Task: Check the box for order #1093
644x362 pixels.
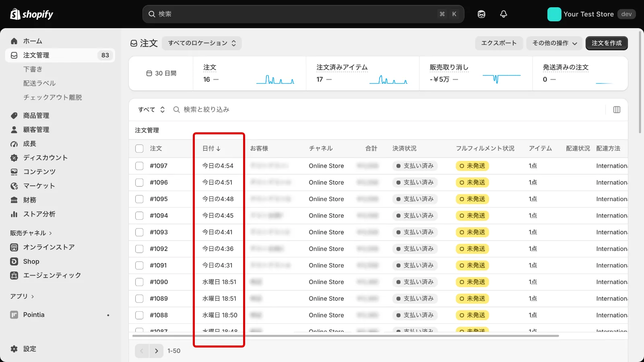Action: pos(139,232)
